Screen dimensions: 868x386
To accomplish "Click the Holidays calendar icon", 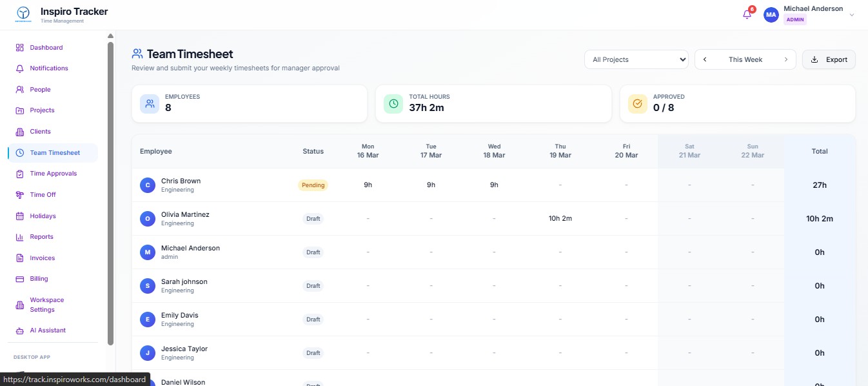I will tap(19, 216).
